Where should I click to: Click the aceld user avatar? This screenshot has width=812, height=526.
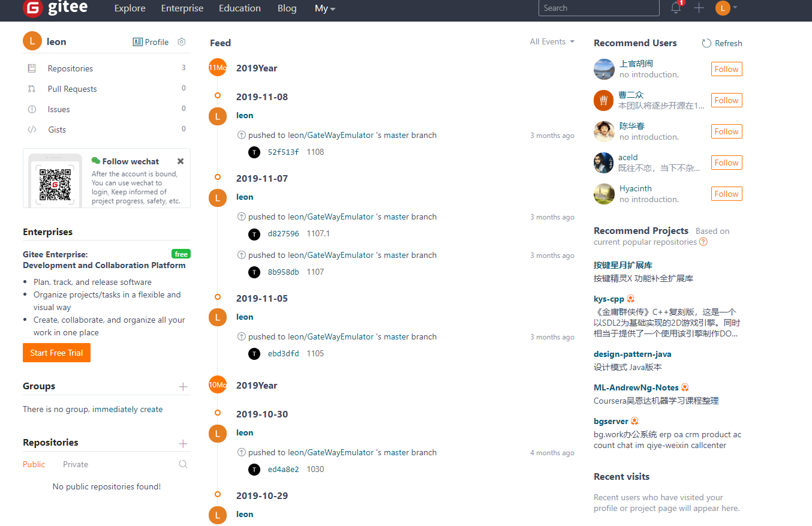pos(604,163)
